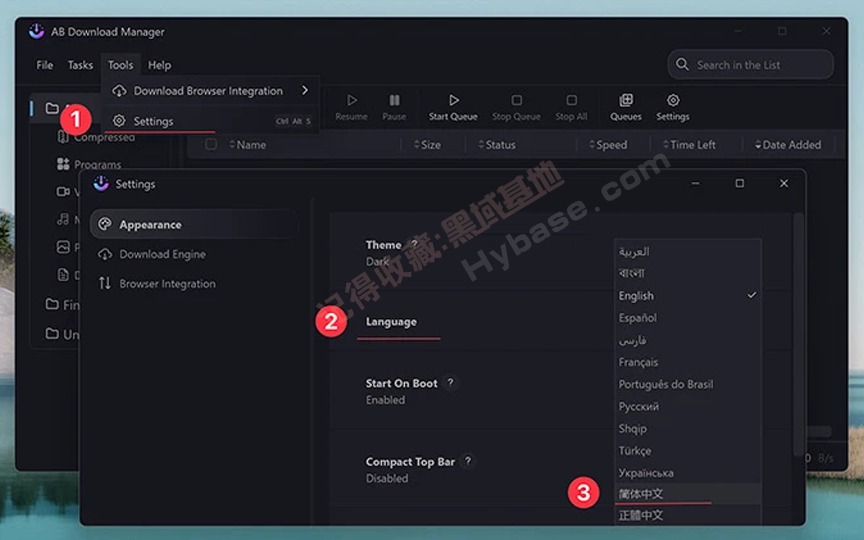This screenshot has height=540, width=864.
Task: Choose Русский language option
Action: click(x=688, y=406)
